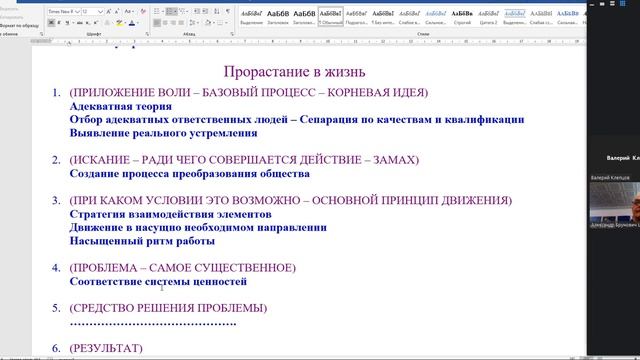The width and height of the screenshot is (640, 360).
Task: Toggle Bold formatting in Font group
Action: pyautogui.click(x=51, y=23)
